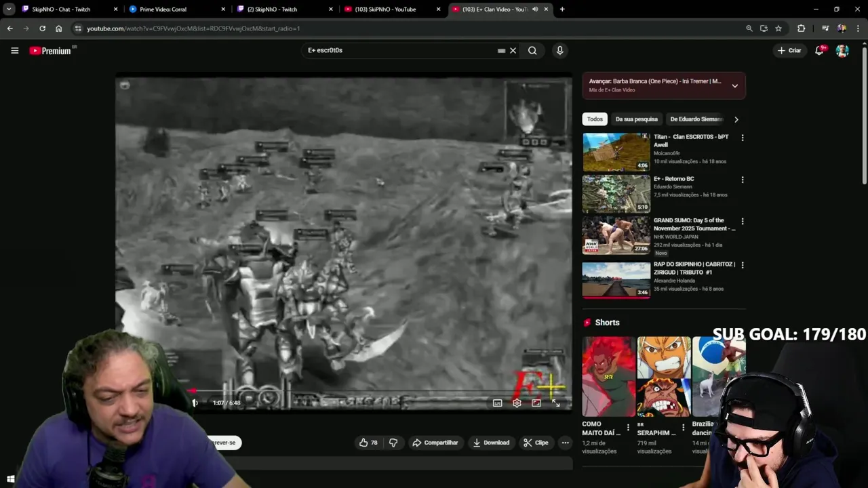Open the YouTube account avatar menu
Viewport: 868px width, 488px height.
(842, 50)
